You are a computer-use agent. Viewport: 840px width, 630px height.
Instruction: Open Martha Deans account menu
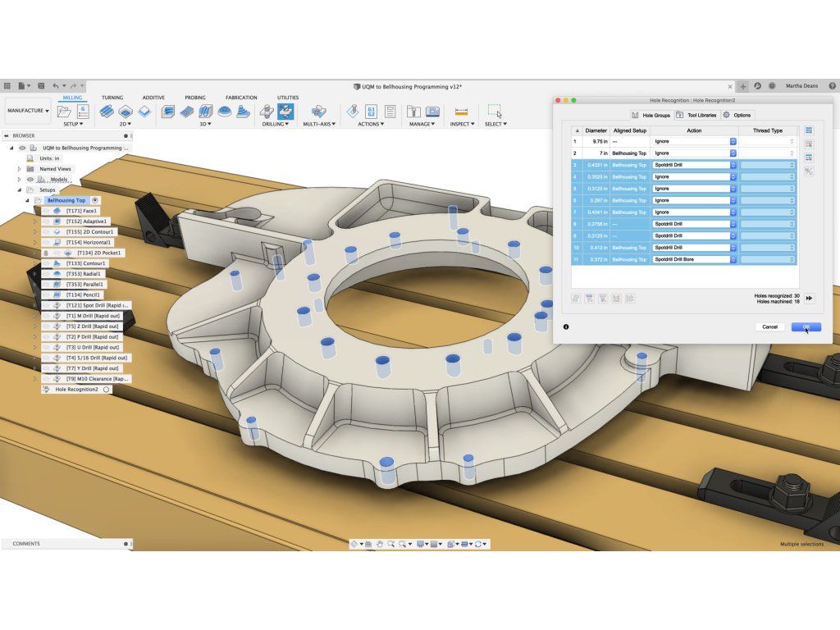tap(802, 85)
